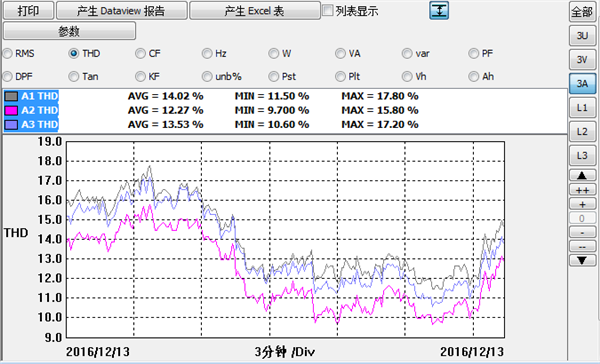Click the gray A1 THD color swatch

pos(11,96)
